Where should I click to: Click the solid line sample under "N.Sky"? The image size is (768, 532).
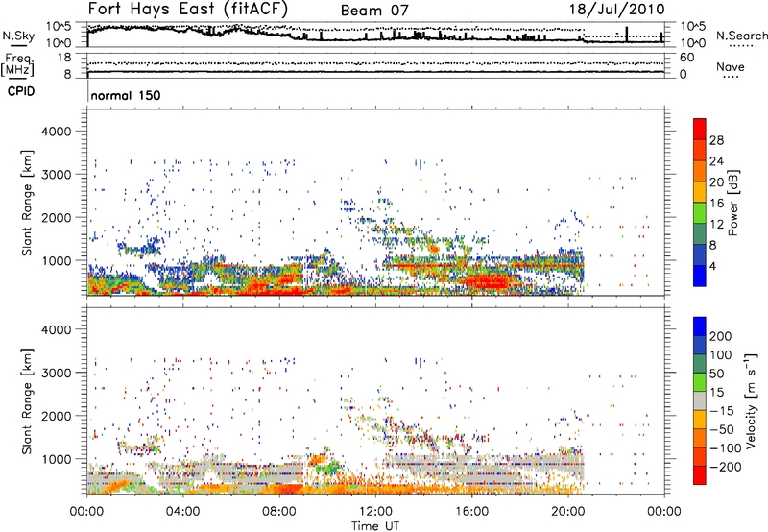click(18, 45)
